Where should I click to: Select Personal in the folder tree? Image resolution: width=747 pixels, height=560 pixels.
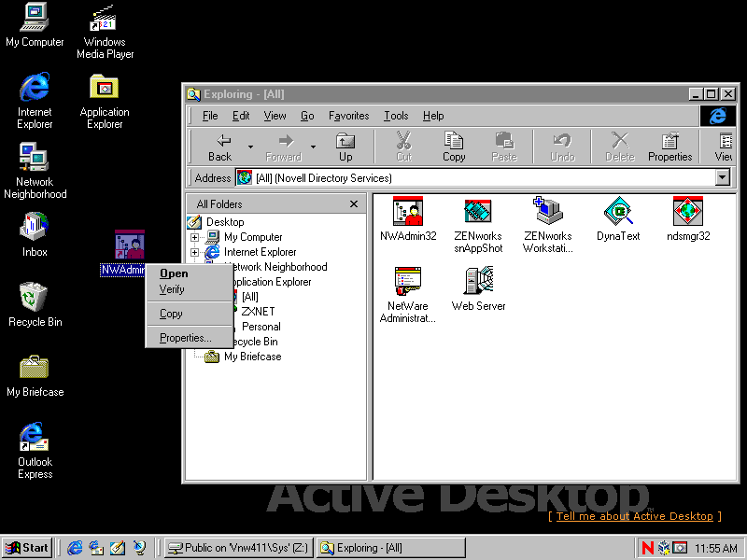[261, 327]
